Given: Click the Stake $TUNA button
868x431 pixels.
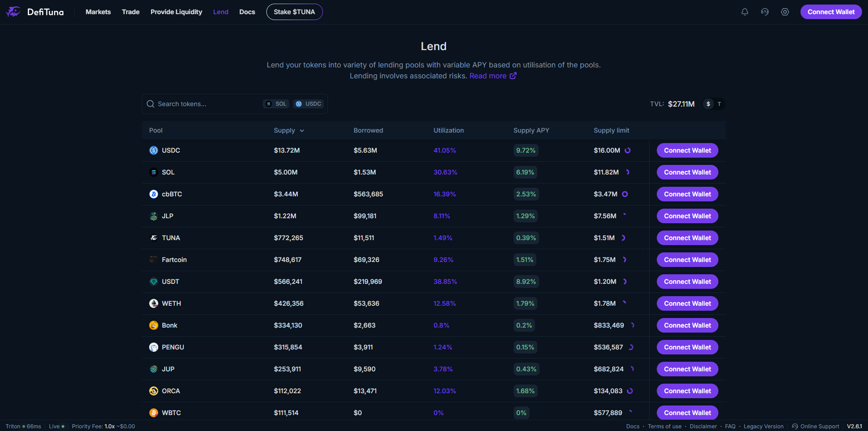Looking at the screenshot, I should pyautogui.click(x=294, y=12).
